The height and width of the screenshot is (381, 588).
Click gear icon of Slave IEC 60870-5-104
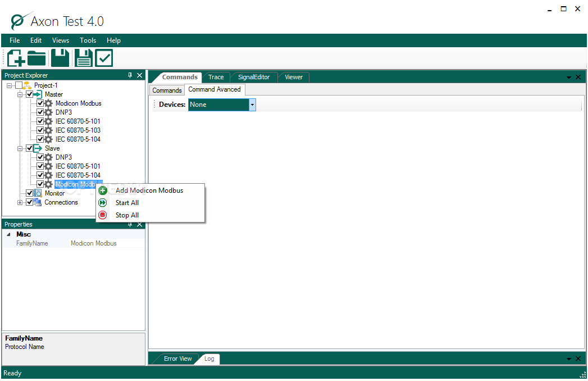48,175
